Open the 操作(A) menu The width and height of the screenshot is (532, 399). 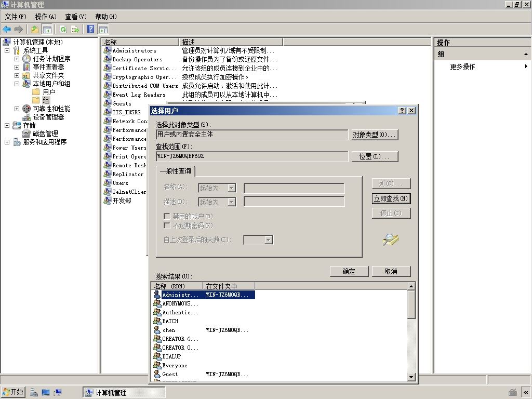coord(46,17)
